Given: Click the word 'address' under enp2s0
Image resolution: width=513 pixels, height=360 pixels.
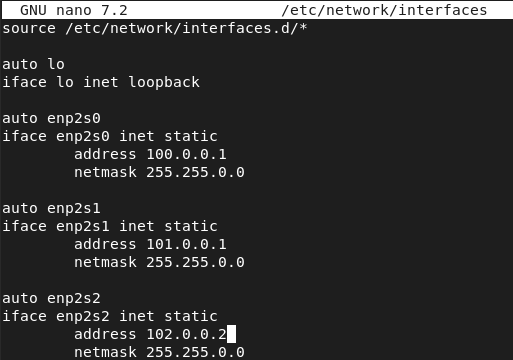Looking at the screenshot, I should (x=105, y=154).
